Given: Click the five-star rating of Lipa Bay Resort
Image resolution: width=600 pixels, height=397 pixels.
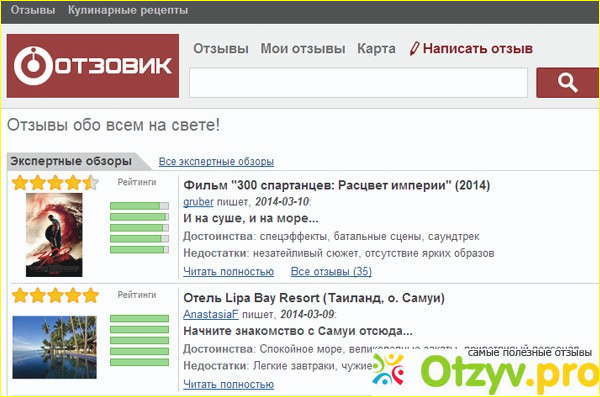Looking at the screenshot, I should pyautogui.click(x=55, y=296).
